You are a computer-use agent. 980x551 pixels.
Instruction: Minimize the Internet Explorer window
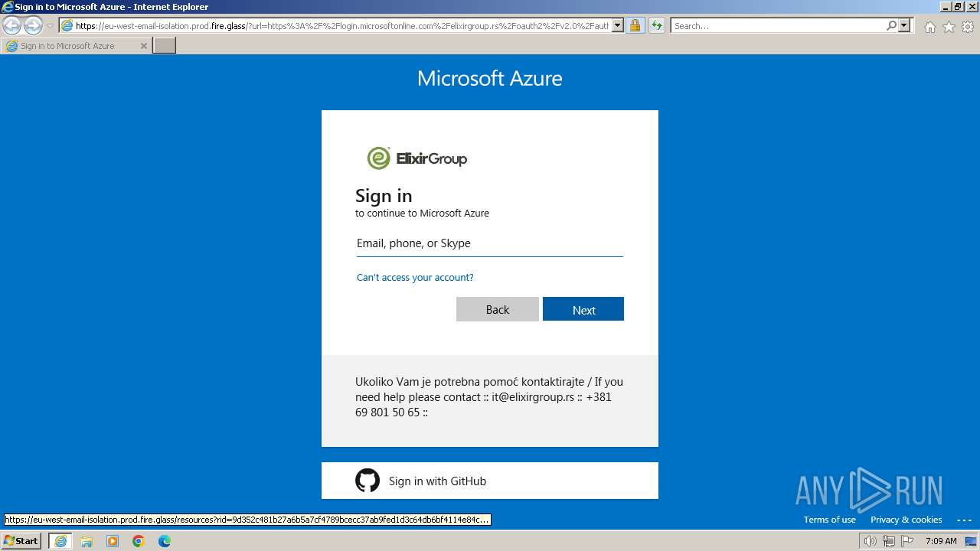pyautogui.click(x=944, y=7)
